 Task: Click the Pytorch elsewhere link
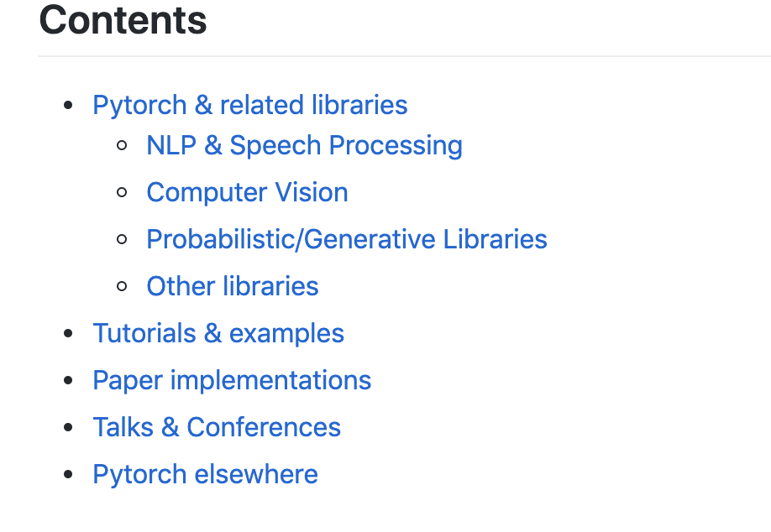(x=205, y=474)
